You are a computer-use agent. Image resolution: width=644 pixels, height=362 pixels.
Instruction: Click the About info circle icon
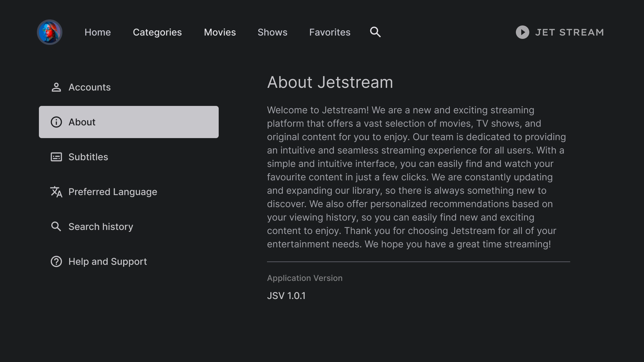(56, 122)
